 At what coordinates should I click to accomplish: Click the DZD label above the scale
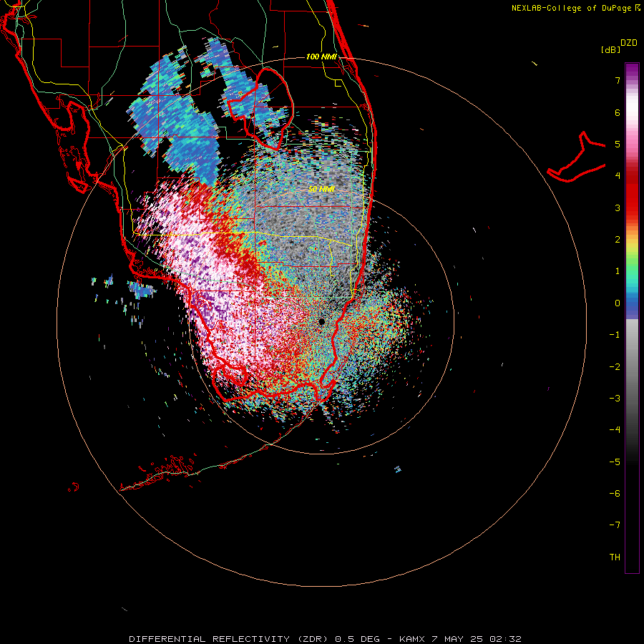click(x=629, y=43)
